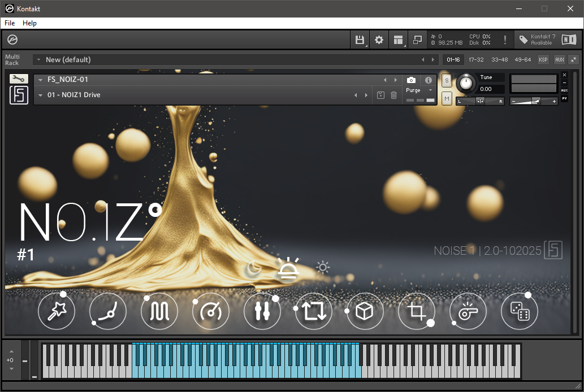Screen dimensions: 584x392
Task: Open the envelope curve page
Action: [x=108, y=311]
